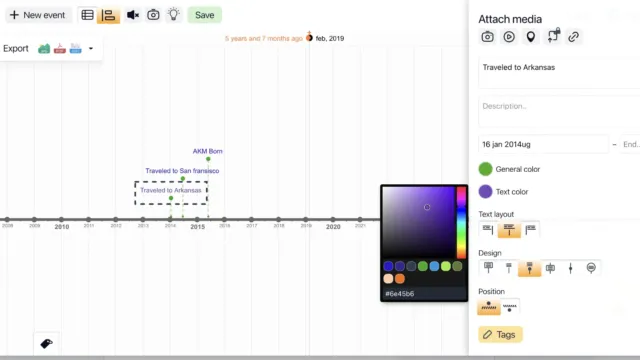
Task: Click inside the saturation gradient picker
Action: pyautogui.click(x=418, y=222)
